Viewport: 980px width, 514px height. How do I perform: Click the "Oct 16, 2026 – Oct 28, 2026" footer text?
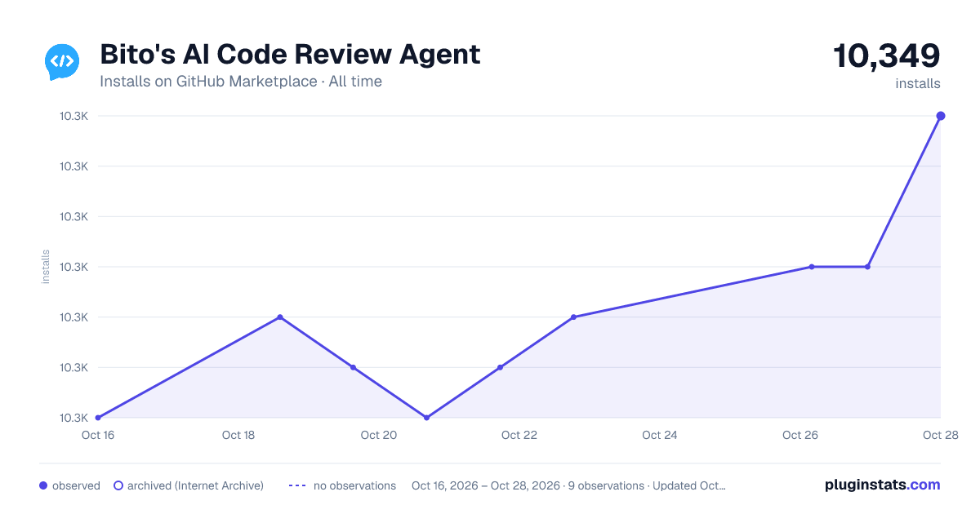pos(486,485)
